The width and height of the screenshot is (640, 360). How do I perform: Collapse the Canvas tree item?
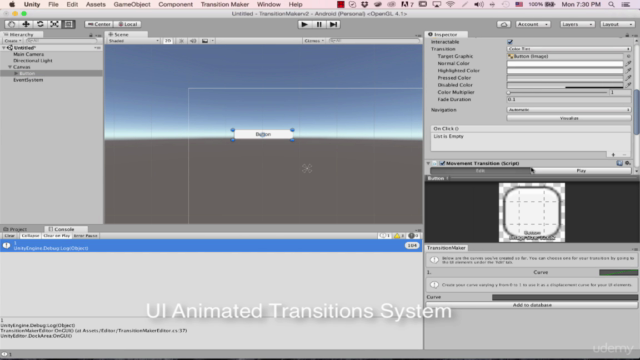point(10,67)
